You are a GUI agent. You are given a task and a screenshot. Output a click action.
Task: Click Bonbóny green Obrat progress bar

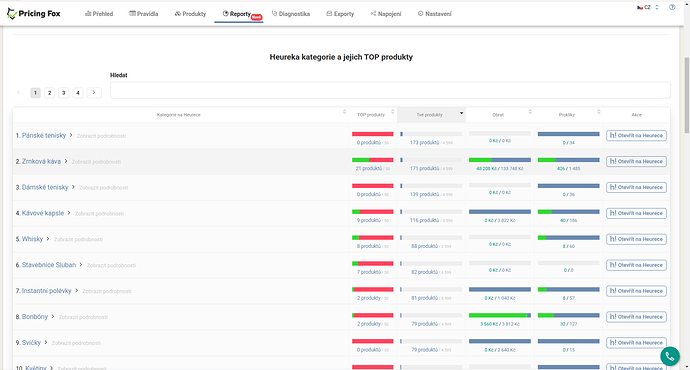click(x=498, y=315)
